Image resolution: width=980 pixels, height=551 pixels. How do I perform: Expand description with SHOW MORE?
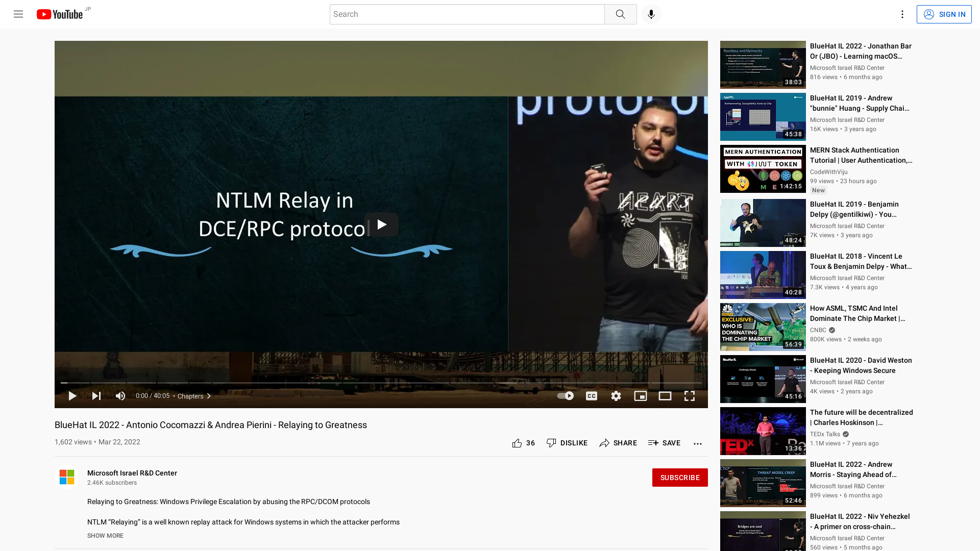click(105, 536)
